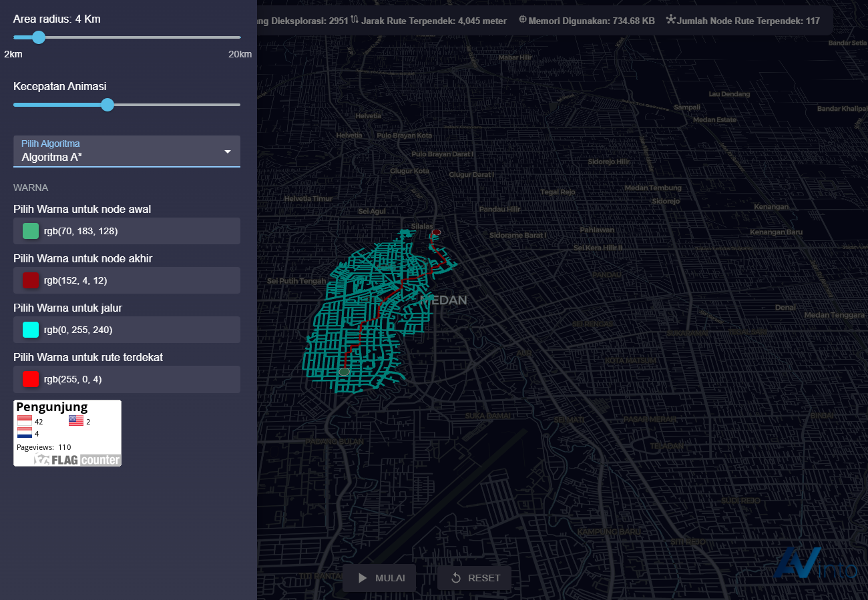This screenshot has width=868, height=600.
Task: Click the MULAI button
Action: [379, 578]
